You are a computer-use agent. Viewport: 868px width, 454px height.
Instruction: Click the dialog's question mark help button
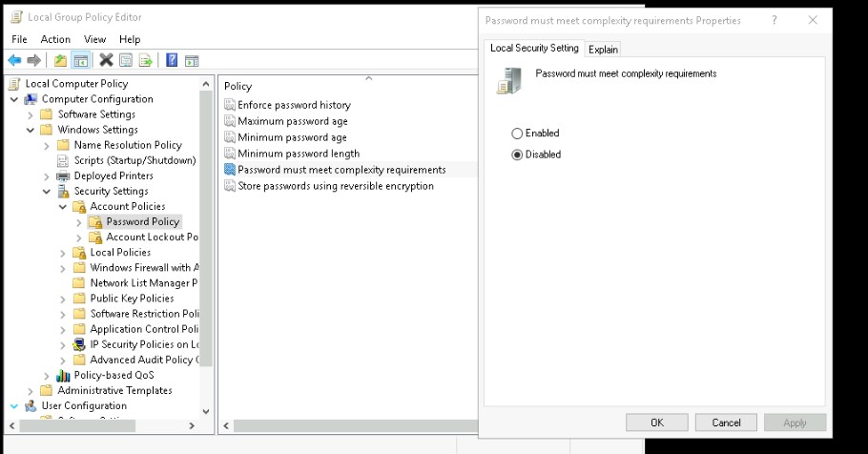pos(774,20)
